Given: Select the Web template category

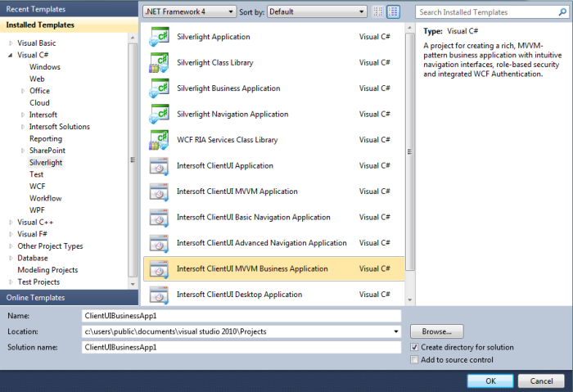Looking at the screenshot, I should (x=37, y=79).
